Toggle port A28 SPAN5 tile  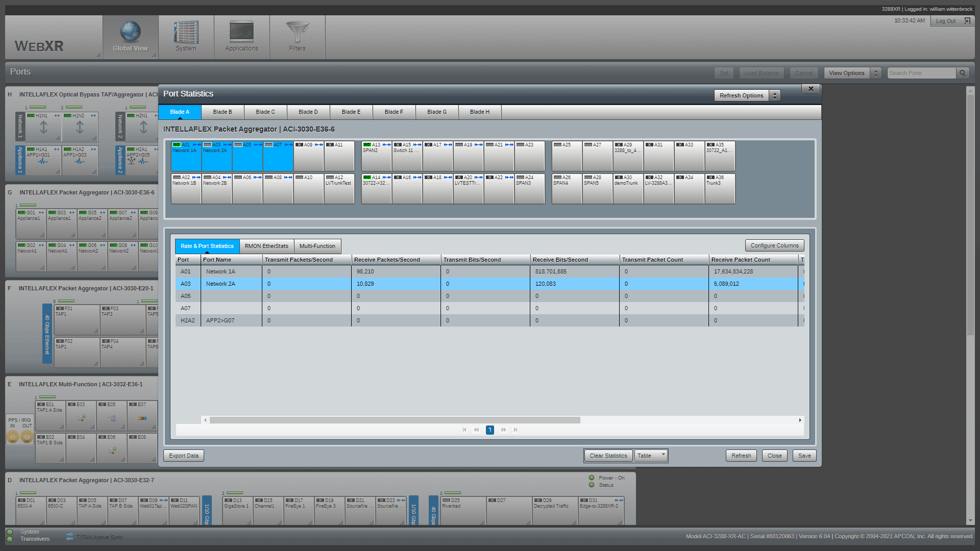pyautogui.click(x=598, y=189)
